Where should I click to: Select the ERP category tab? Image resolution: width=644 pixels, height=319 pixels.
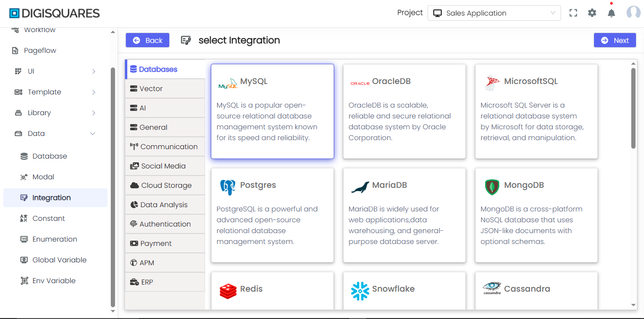click(x=165, y=282)
